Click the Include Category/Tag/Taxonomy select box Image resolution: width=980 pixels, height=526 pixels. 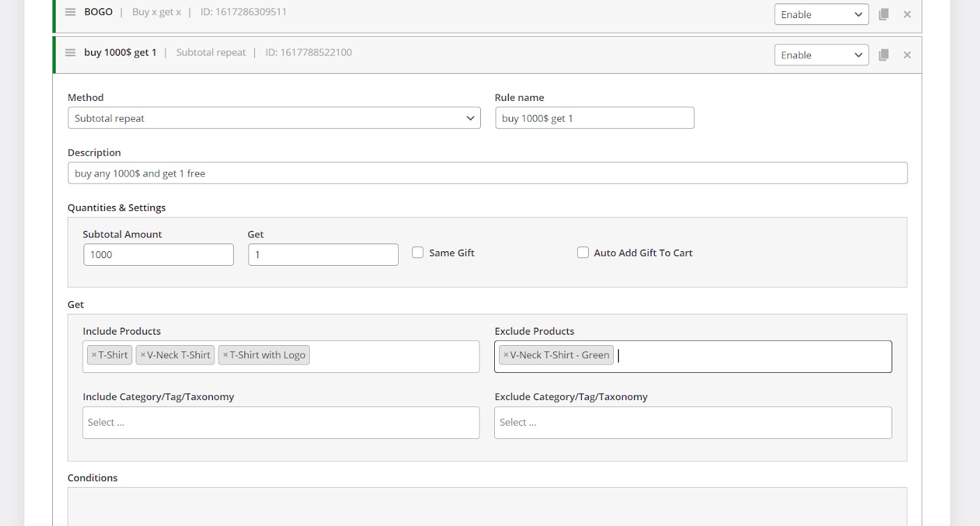click(280, 422)
